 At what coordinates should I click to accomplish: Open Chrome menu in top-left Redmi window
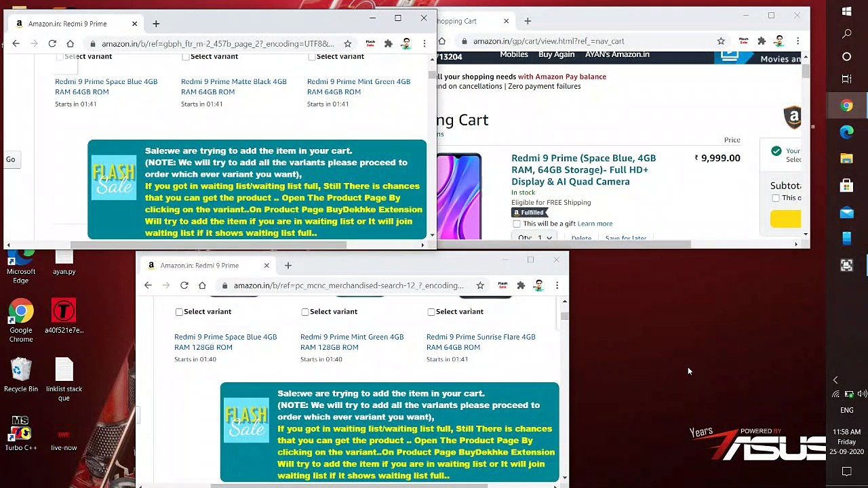(425, 43)
